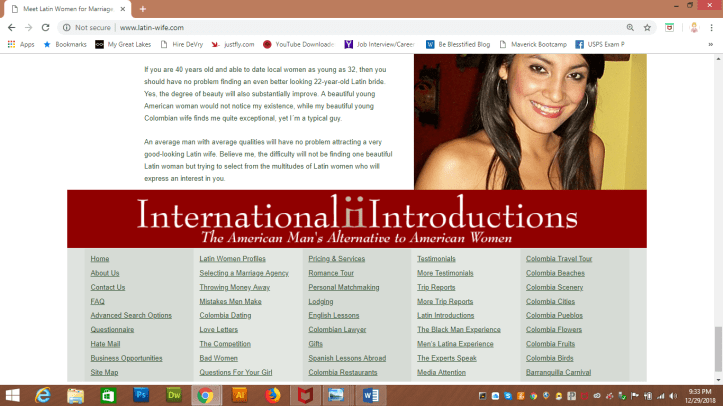The height and width of the screenshot is (406, 723).
Task: Open Colombia Travel Tour link
Action: tap(559, 259)
